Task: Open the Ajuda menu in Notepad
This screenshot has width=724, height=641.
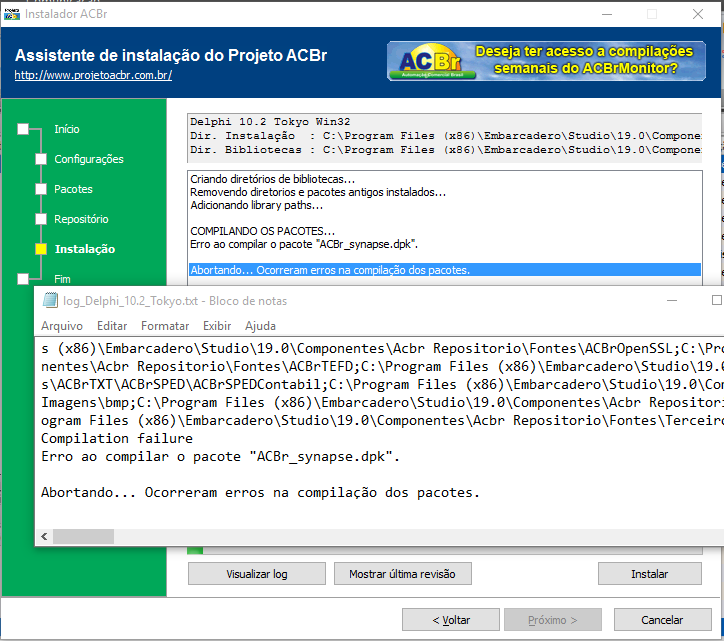Action: [x=260, y=326]
